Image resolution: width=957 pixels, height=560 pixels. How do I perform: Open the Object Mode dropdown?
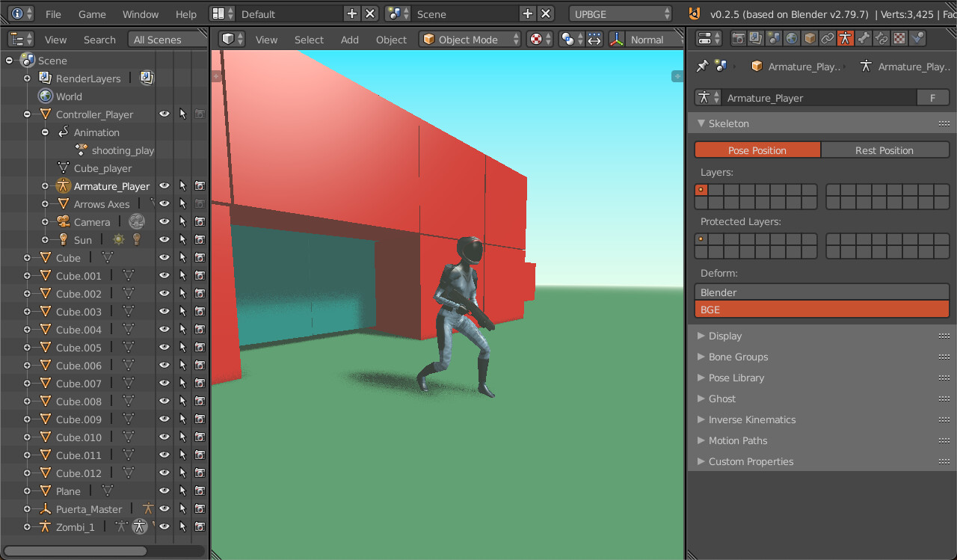[x=470, y=40]
